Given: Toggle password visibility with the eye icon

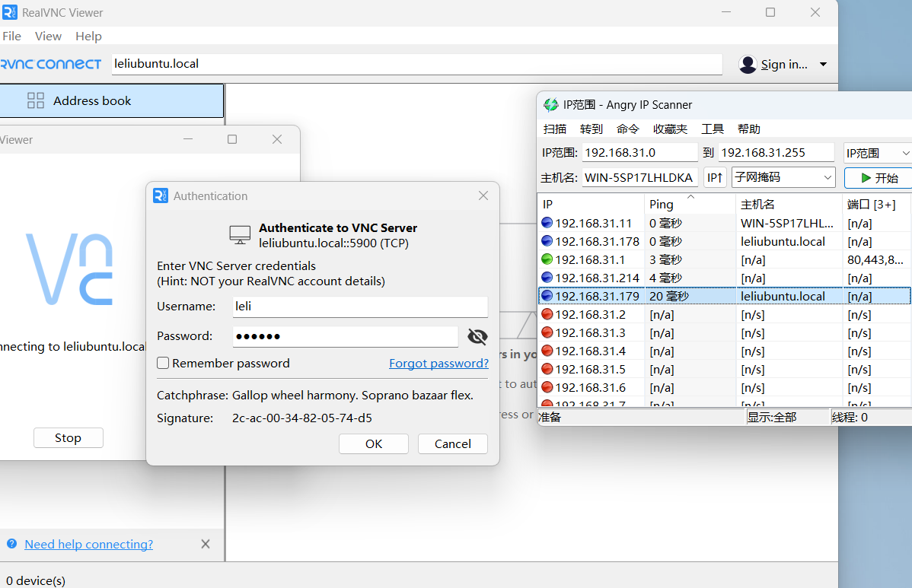Looking at the screenshot, I should click(x=477, y=336).
